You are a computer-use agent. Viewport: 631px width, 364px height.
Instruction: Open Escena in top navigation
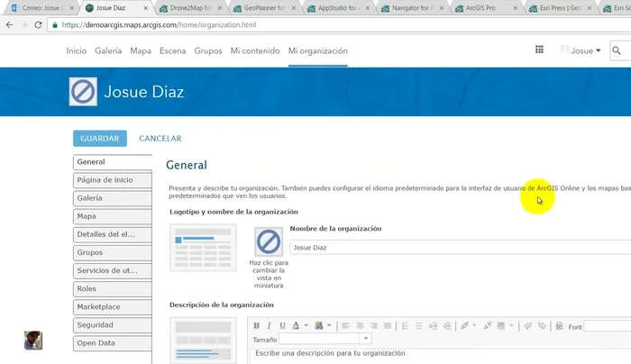pyautogui.click(x=173, y=50)
